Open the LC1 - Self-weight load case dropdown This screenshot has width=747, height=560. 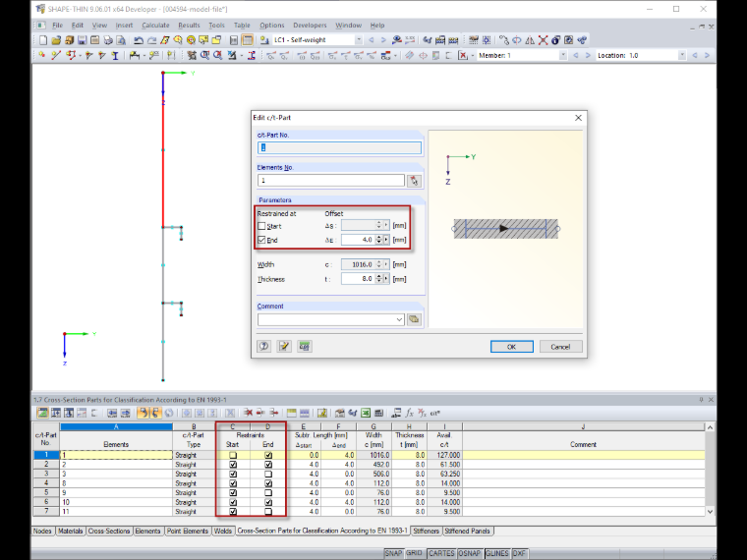tap(358, 40)
